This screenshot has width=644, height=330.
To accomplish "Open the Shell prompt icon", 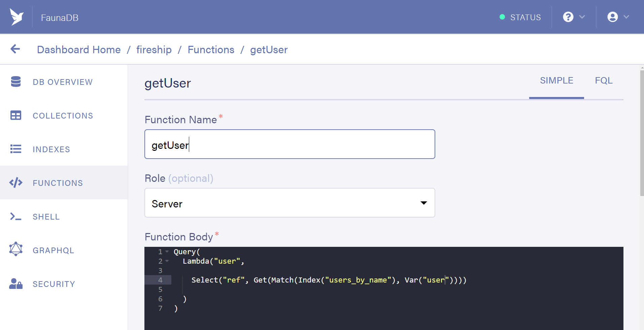I will point(16,217).
